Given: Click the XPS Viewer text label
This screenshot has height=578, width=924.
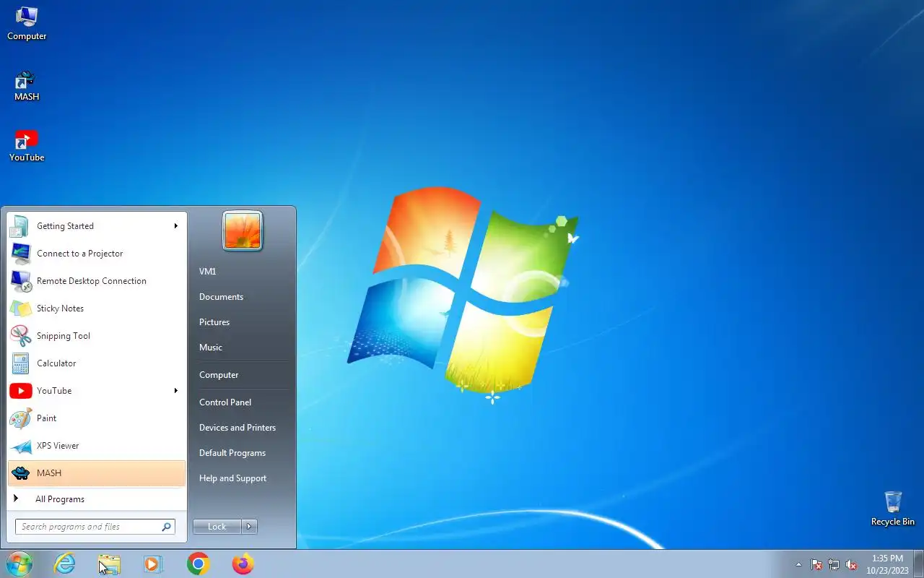Looking at the screenshot, I should pyautogui.click(x=58, y=446).
